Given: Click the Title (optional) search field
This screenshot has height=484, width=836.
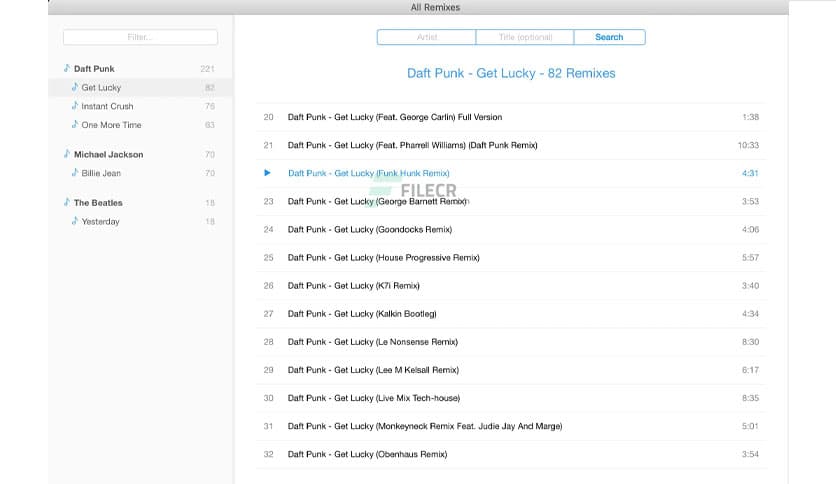Looking at the screenshot, I should [525, 37].
